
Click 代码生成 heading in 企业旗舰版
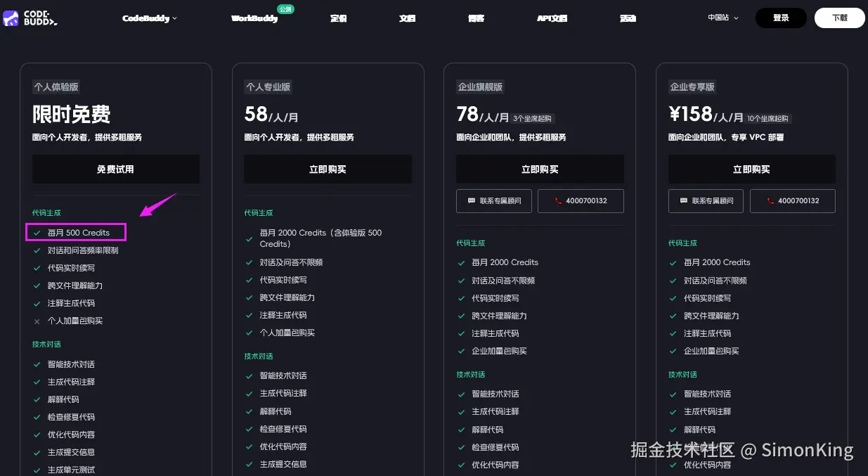pyautogui.click(x=471, y=243)
